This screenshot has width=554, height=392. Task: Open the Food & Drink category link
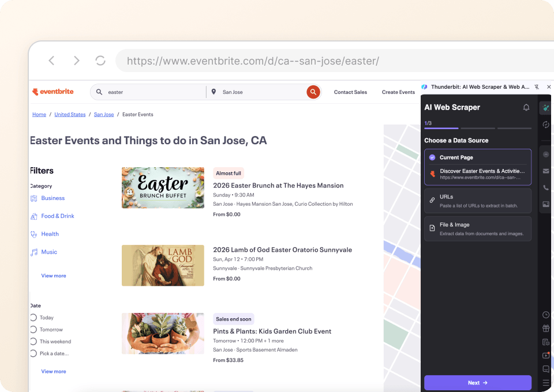click(x=58, y=216)
